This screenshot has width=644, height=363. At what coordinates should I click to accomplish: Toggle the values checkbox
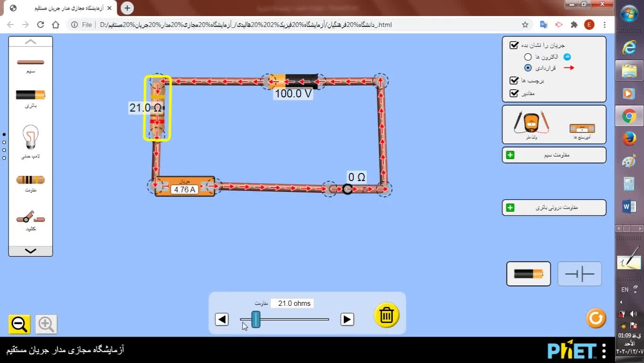click(514, 93)
